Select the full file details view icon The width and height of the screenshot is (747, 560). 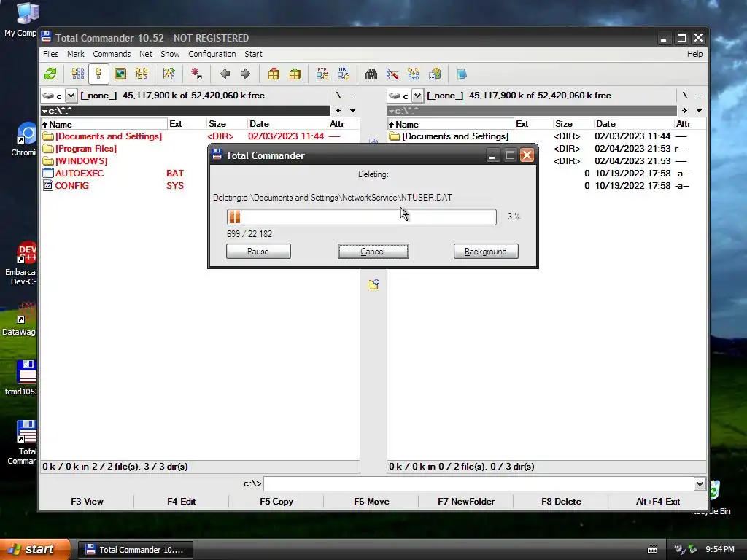98,74
